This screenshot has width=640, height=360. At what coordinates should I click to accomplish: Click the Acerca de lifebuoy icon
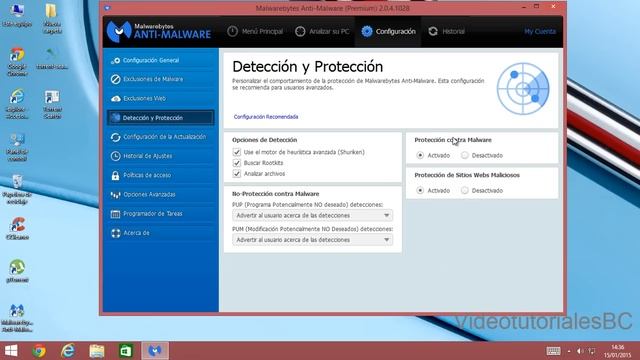(116, 233)
